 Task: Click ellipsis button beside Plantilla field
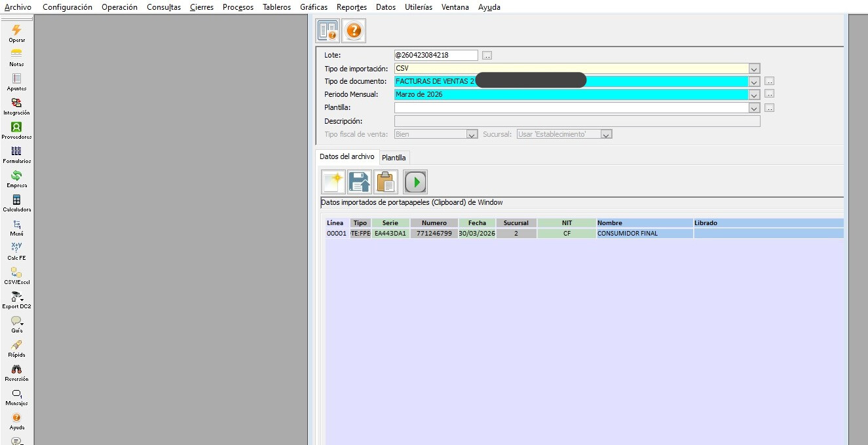pos(770,108)
